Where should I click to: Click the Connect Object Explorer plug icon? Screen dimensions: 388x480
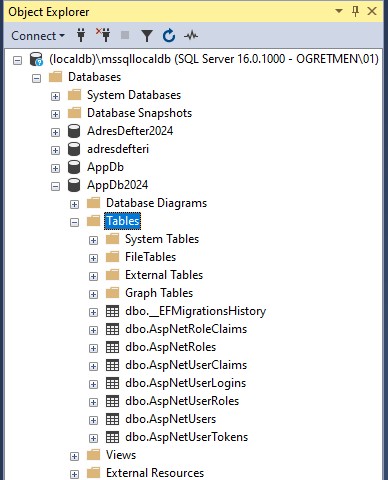click(81, 35)
